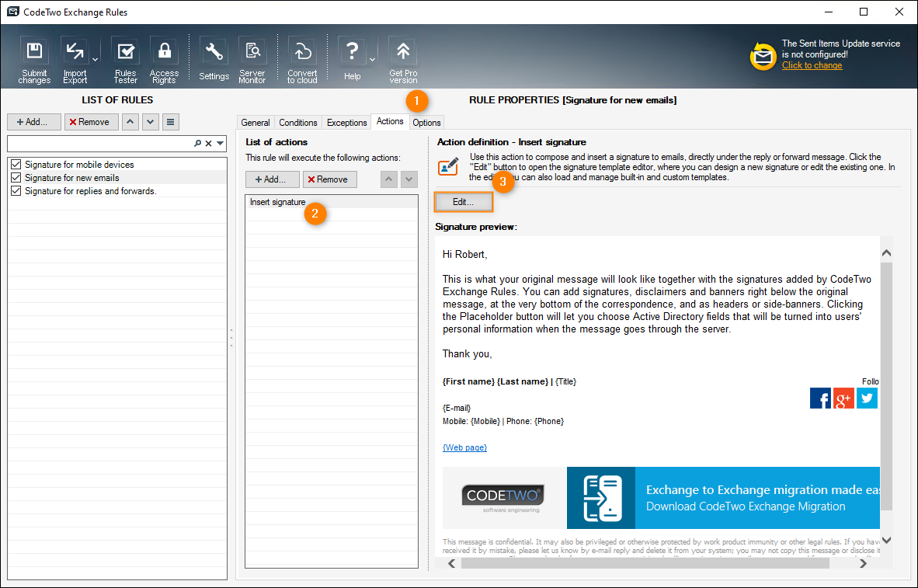
Task: Open the Import Export tool
Action: point(75,61)
